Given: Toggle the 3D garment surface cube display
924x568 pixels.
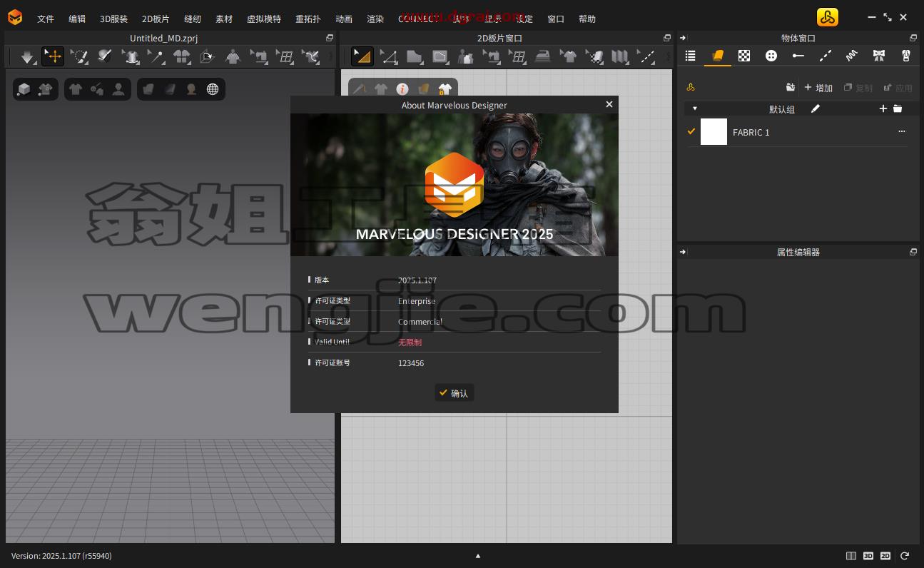Looking at the screenshot, I should coord(24,89).
